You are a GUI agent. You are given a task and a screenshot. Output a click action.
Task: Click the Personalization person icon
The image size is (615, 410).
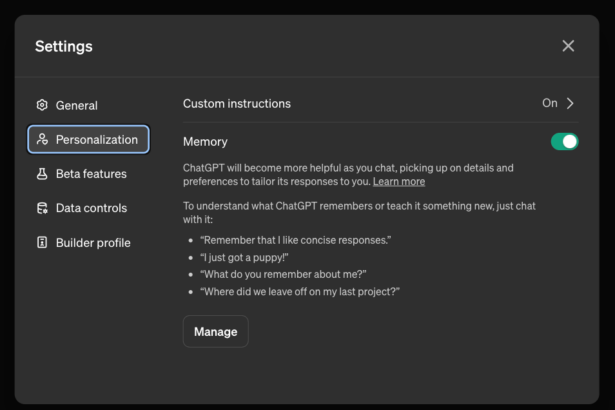click(42, 140)
